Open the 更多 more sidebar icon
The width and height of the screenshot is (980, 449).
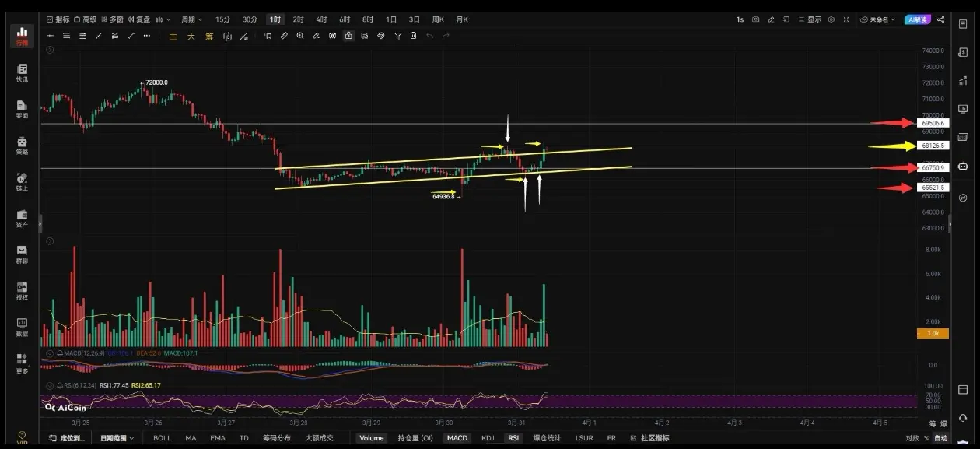pos(22,363)
